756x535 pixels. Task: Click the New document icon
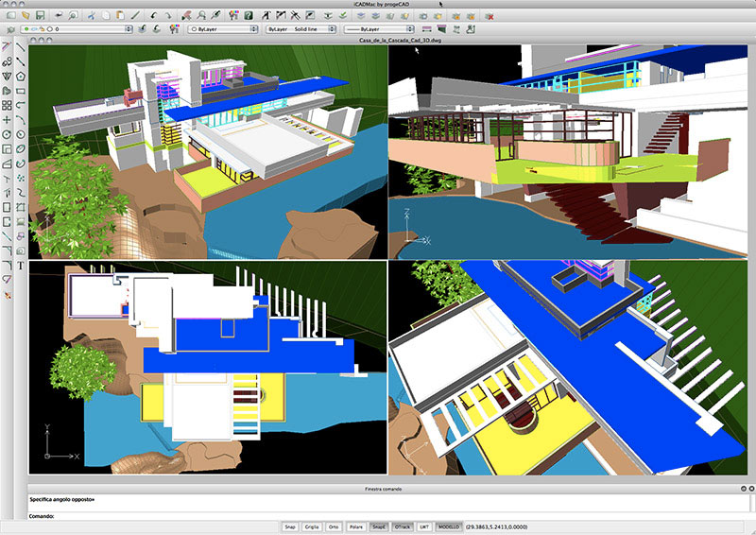coord(10,15)
